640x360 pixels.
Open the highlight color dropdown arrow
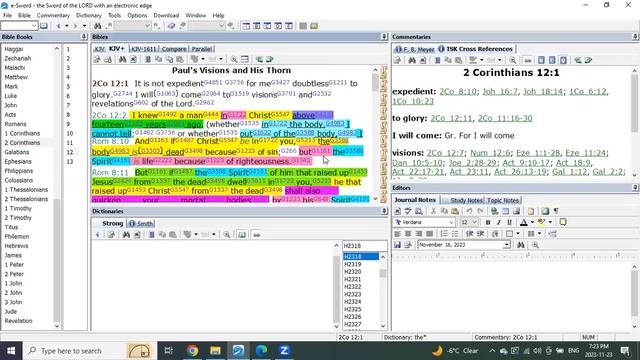point(550,222)
